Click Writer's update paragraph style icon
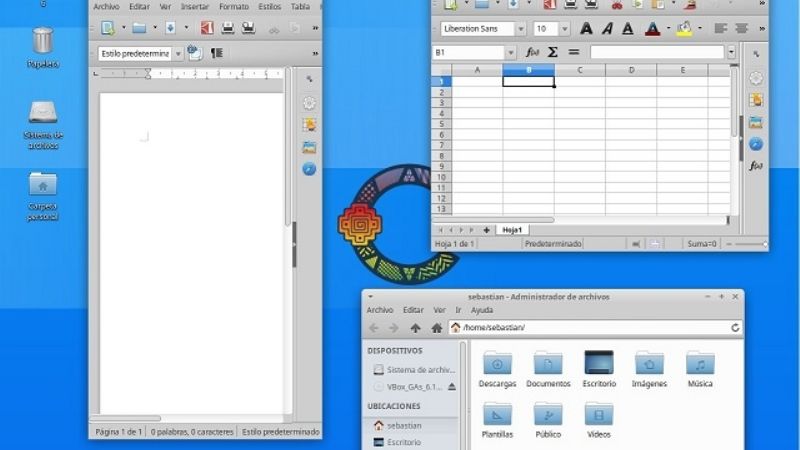The height and width of the screenshot is (450, 800). pos(195,53)
